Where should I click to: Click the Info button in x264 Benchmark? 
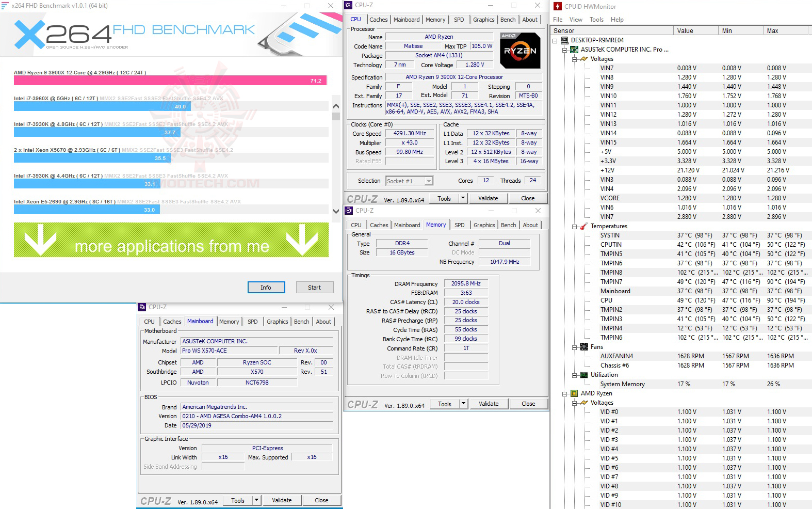(x=266, y=288)
